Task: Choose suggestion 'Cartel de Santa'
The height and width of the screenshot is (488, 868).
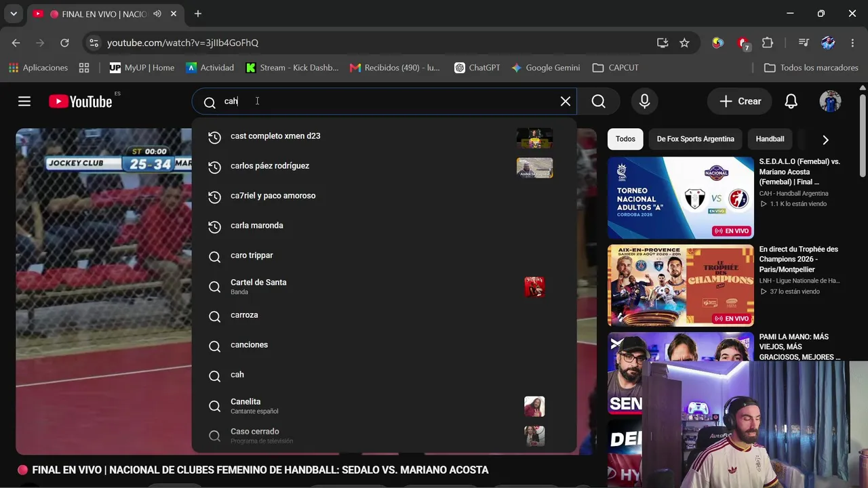Action: pyautogui.click(x=384, y=286)
